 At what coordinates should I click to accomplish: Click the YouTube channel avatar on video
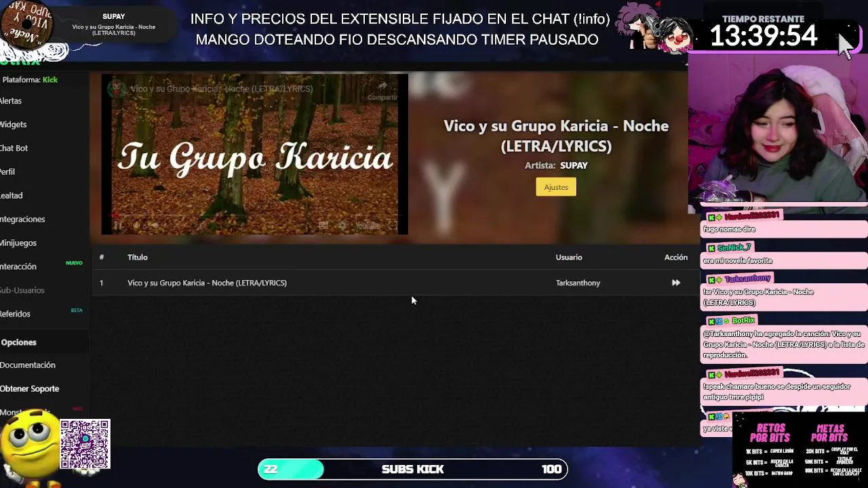(117, 89)
